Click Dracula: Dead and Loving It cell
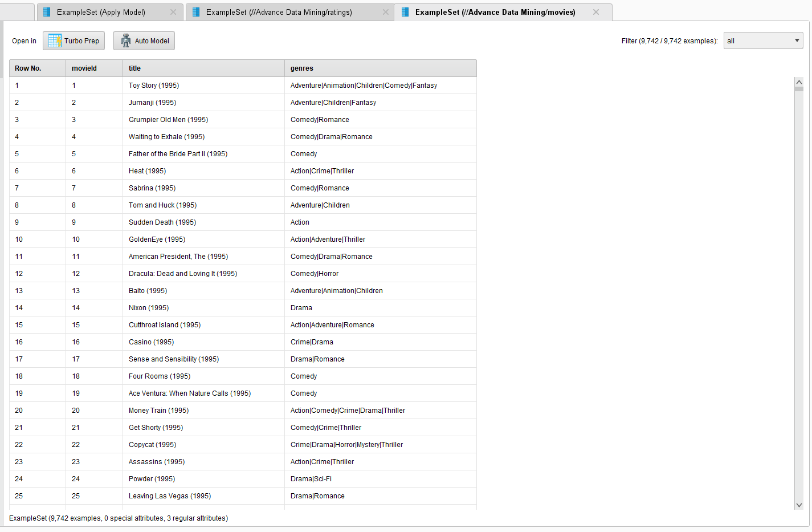This screenshot has width=812, height=532. point(203,274)
